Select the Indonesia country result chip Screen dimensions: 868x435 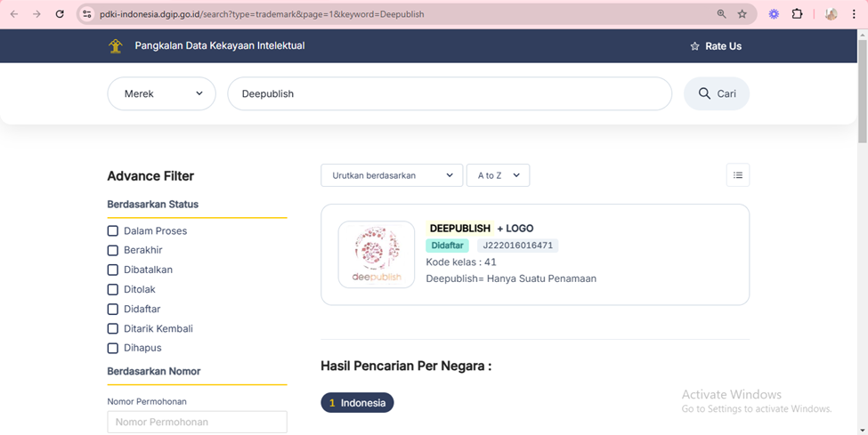coord(357,403)
